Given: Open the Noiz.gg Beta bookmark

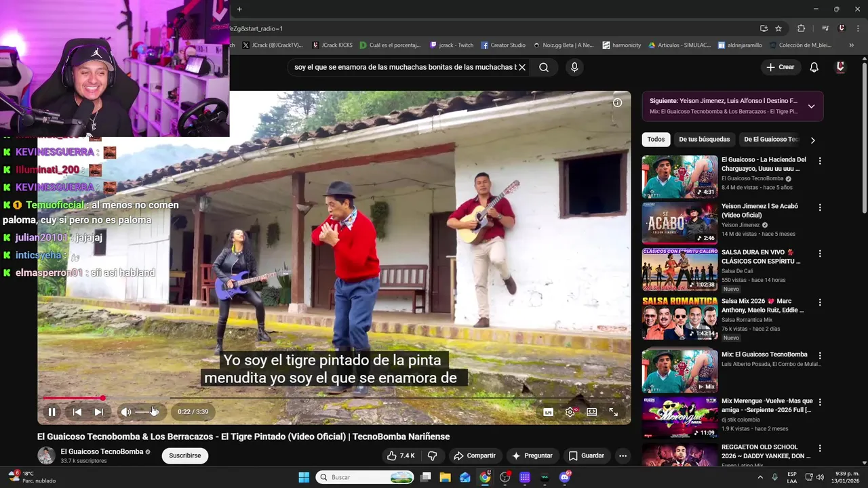Looking at the screenshot, I should click(x=563, y=45).
